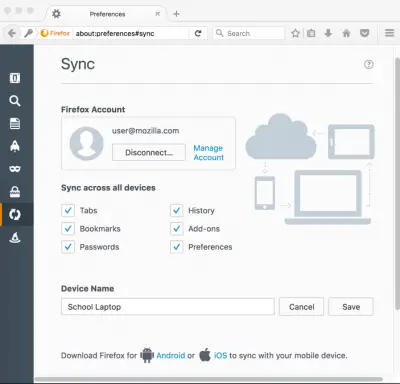Uncheck the Add-ons sync checkbox

coord(177,229)
